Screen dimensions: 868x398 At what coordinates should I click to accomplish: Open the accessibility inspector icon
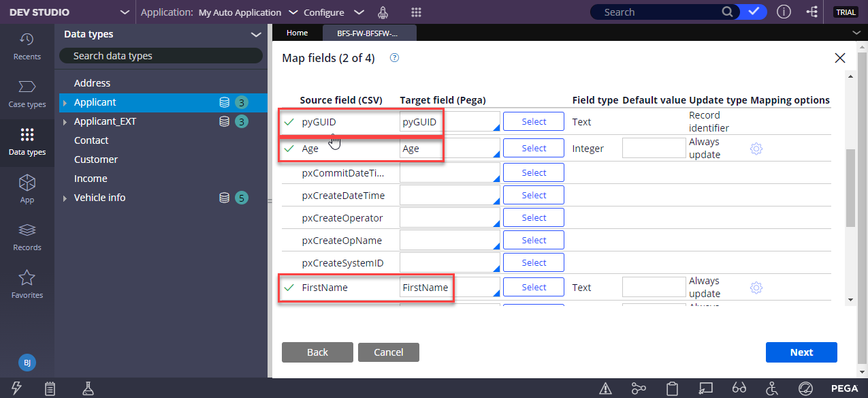click(771, 388)
